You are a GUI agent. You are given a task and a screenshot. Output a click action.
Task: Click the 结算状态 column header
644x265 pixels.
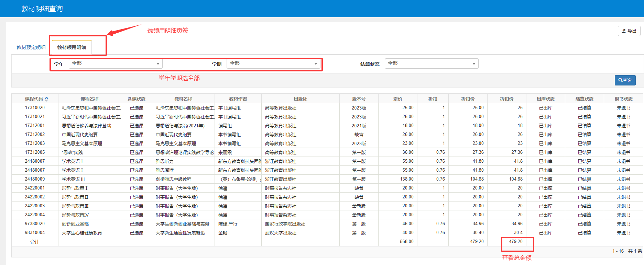(585, 99)
